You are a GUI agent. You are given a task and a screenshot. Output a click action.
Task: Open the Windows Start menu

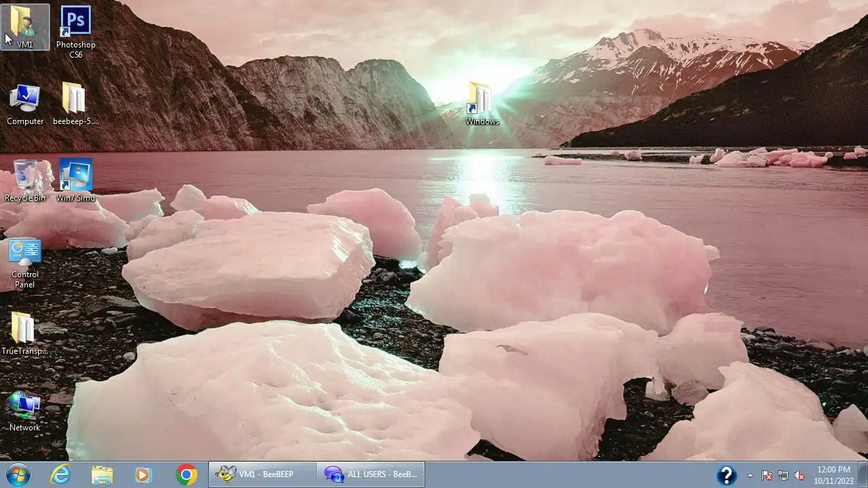18,474
